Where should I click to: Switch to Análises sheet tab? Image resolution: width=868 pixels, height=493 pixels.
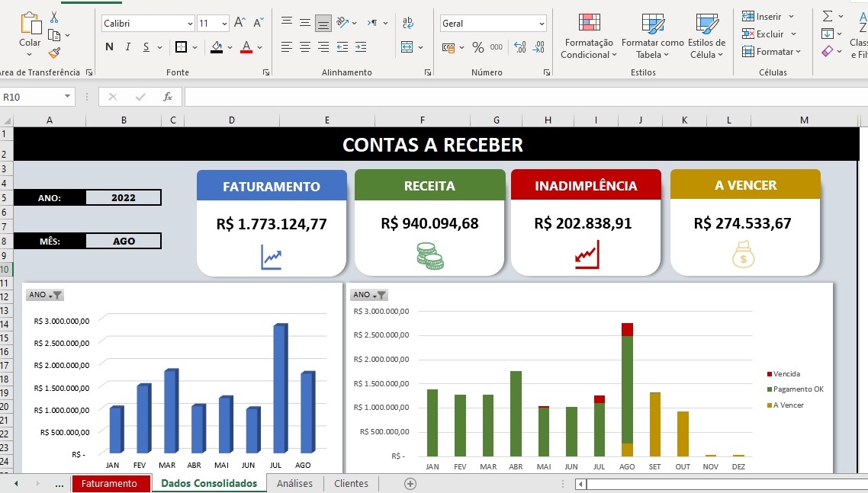(x=294, y=484)
